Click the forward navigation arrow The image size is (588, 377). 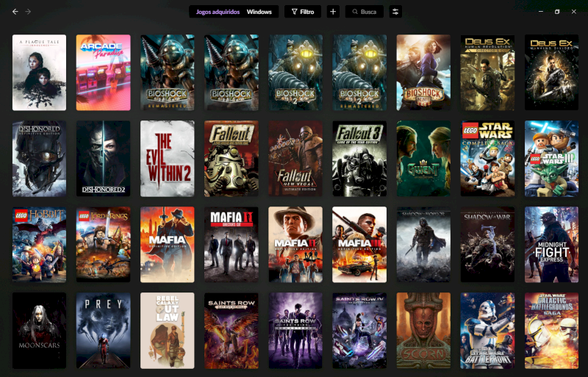click(29, 12)
